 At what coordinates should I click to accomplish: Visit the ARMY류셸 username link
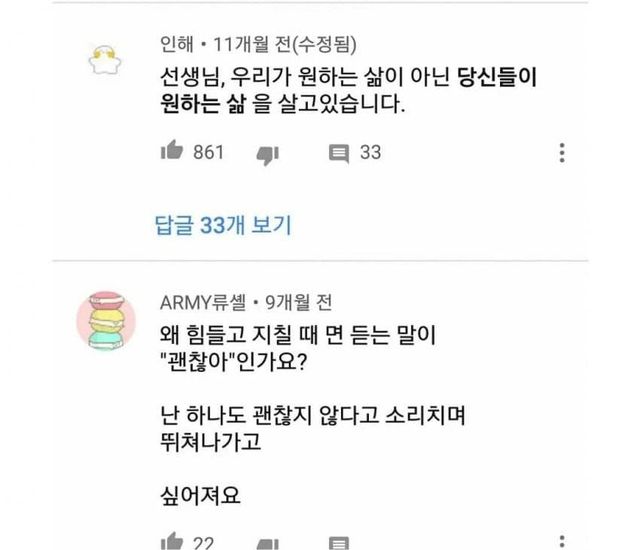[203, 303]
